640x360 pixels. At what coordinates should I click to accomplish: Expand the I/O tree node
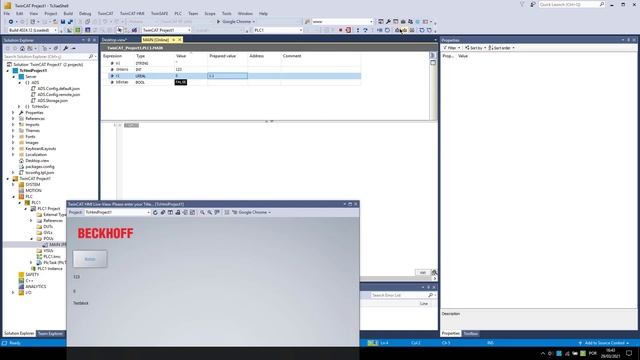click(13, 293)
